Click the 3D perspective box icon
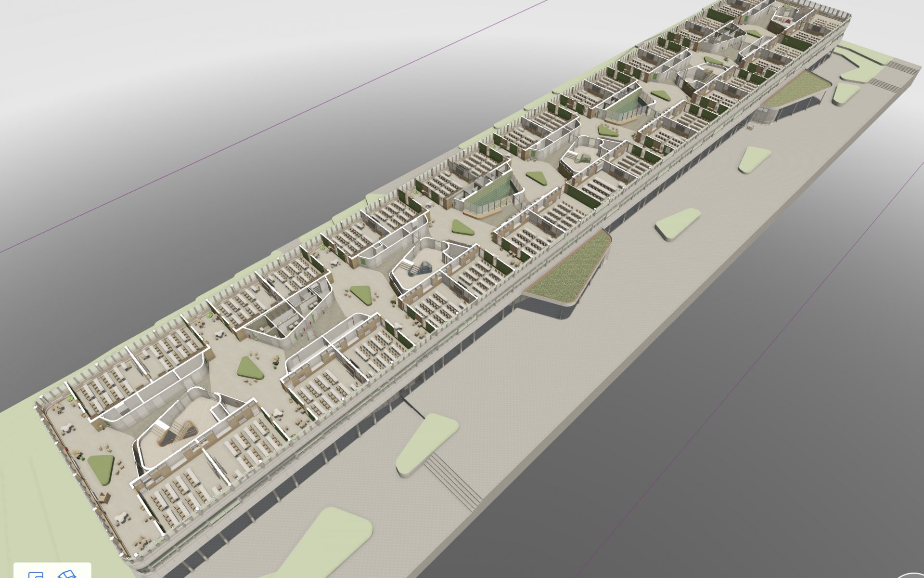This screenshot has width=924, height=578. 67,574
